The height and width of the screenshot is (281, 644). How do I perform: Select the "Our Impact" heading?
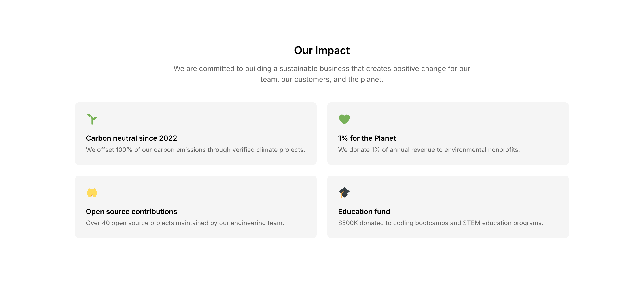coord(322,50)
